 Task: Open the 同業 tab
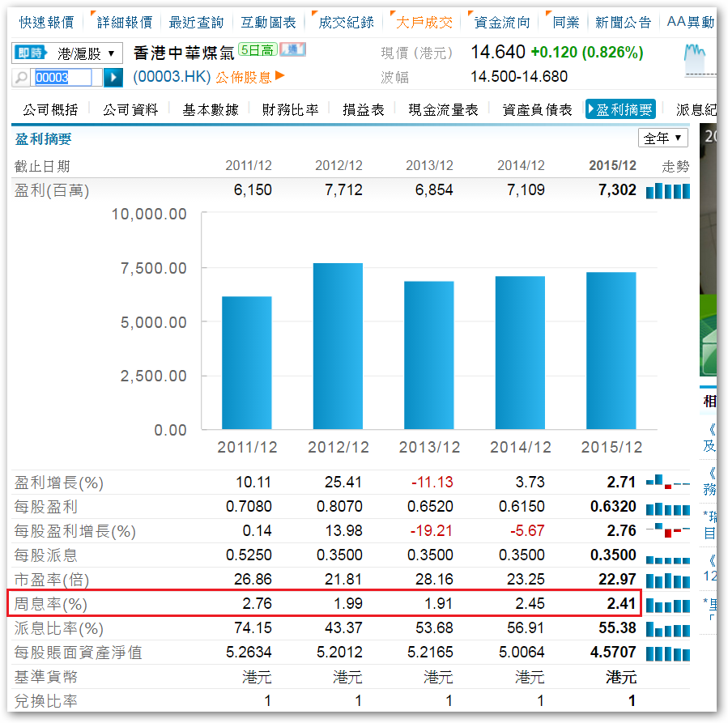tap(566, 22)
